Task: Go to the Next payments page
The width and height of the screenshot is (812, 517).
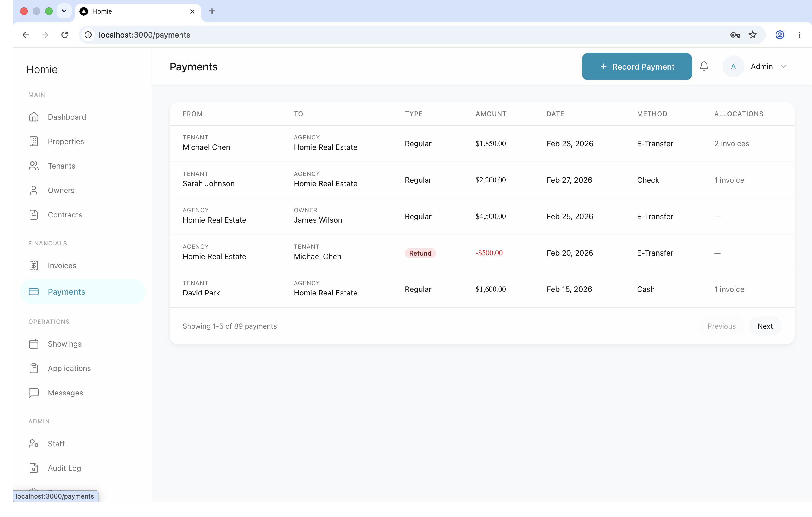Action: [765, 326]
